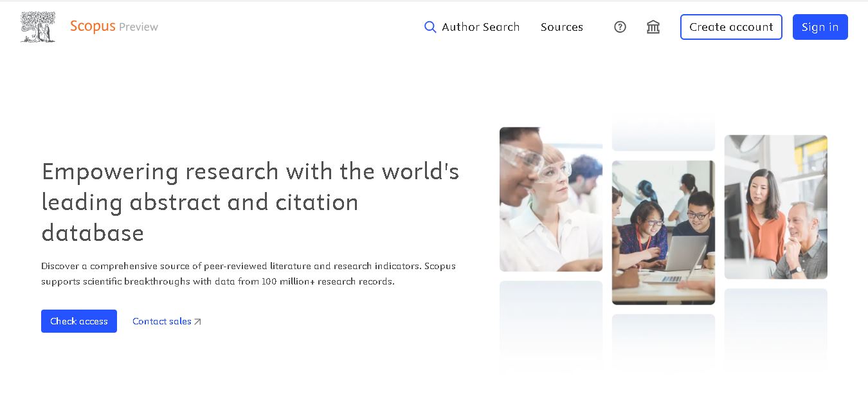
Task: Click the photo of students at laptop
Action: click(x=664, y=233)
